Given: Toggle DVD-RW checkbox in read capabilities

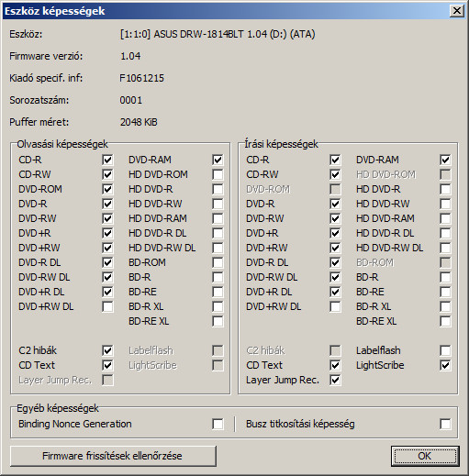Looking at the screenshot, I should click(107, 218).
